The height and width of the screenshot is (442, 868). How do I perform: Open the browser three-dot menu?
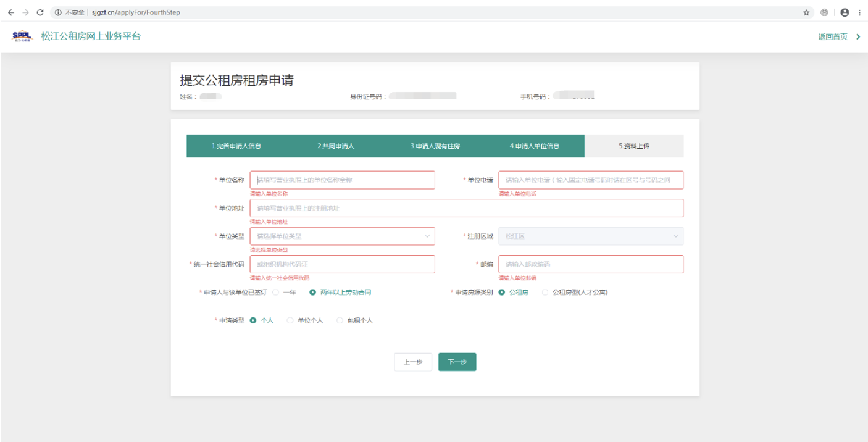pos(859,12)
